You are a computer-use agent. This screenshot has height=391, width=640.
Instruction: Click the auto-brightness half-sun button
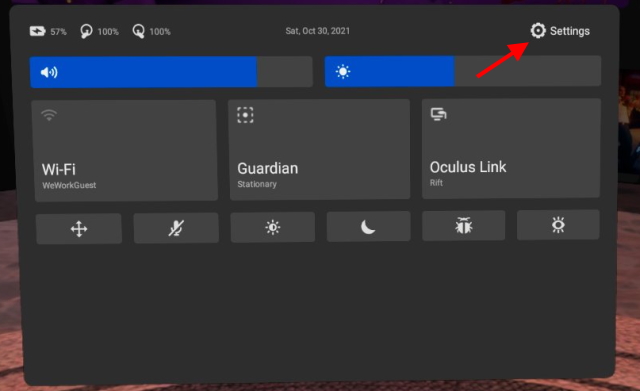pos(273,227)
